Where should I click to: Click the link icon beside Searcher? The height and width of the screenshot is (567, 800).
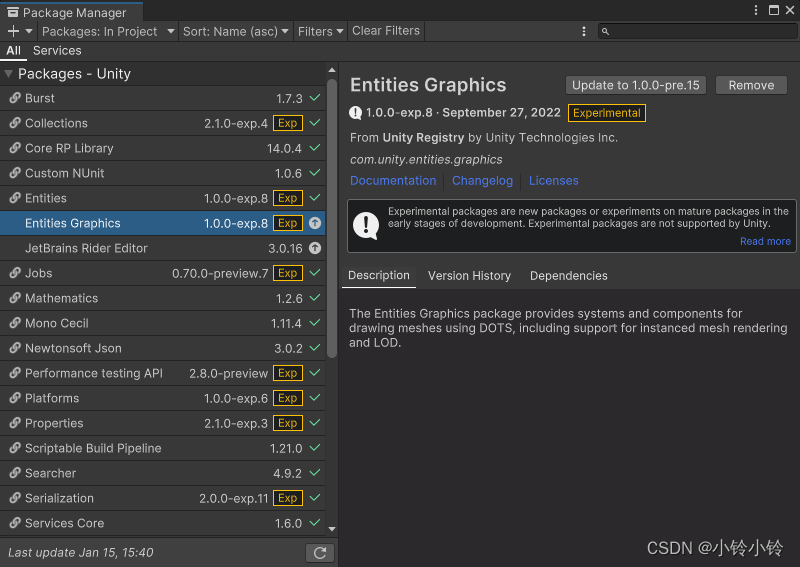point(15,473)
